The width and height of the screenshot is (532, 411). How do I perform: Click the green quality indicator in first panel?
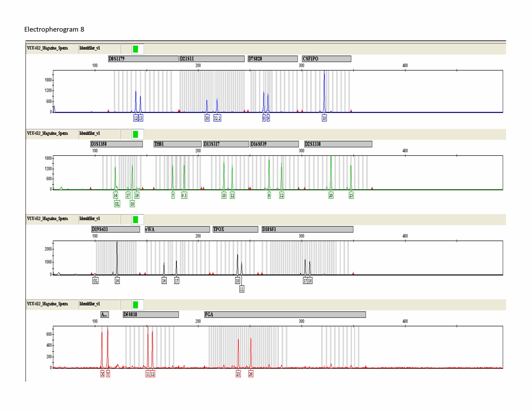tap(135, 49)
